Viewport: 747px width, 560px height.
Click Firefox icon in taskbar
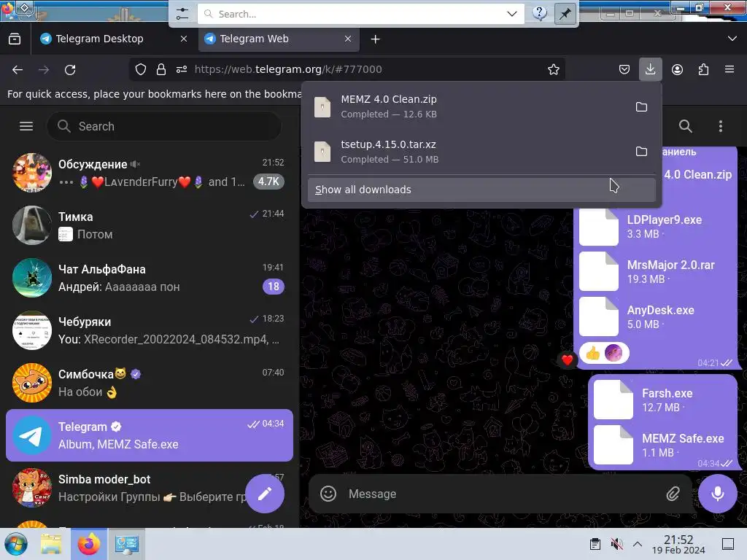click(89, 544)
